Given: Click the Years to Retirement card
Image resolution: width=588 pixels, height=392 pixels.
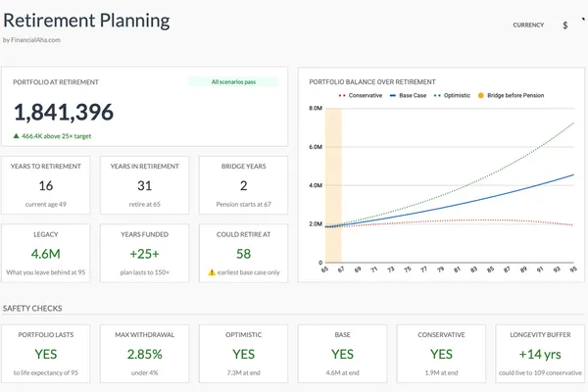Looking at the screenshot, I should 46,185.
